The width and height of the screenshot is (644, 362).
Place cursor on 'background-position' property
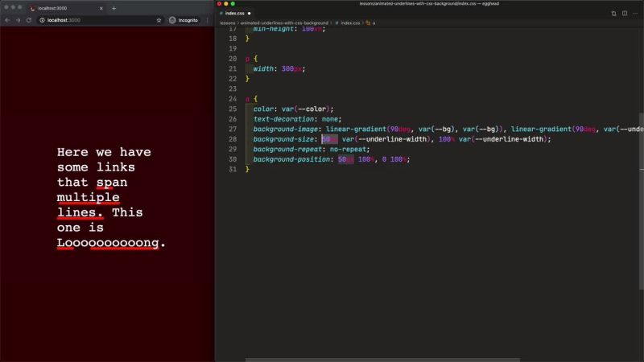click(291, 159)
